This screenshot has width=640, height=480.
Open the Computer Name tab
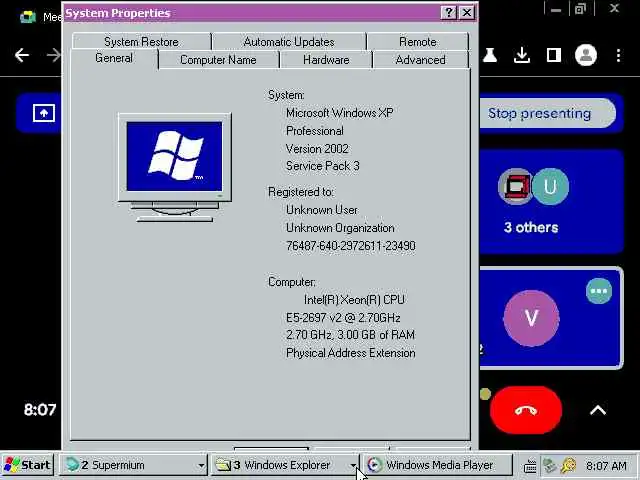point(218,60)
